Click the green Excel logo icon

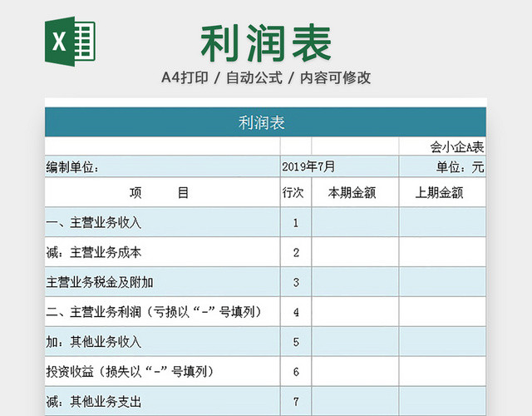click(70, 41)
